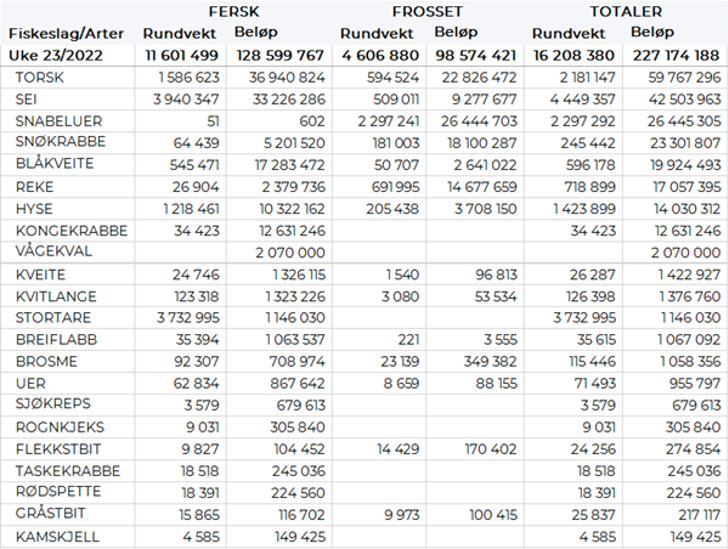This screenshot has width=728, height=549.
Task: Select the Fiskeslag/Arter header cell
Action: click(66, 33)
